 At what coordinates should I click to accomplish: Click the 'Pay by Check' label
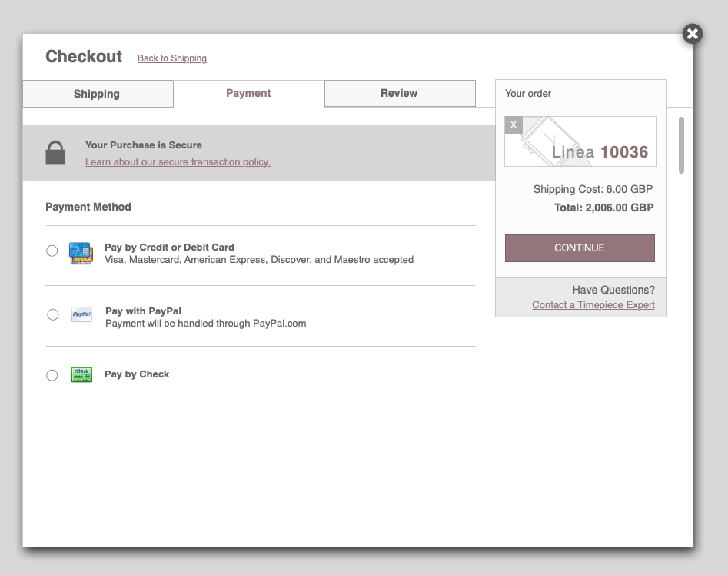point(137,374)
